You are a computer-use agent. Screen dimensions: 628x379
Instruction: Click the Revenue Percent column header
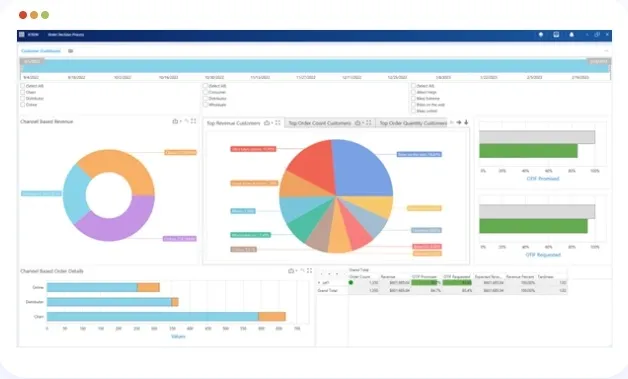(x=520, y=276)
